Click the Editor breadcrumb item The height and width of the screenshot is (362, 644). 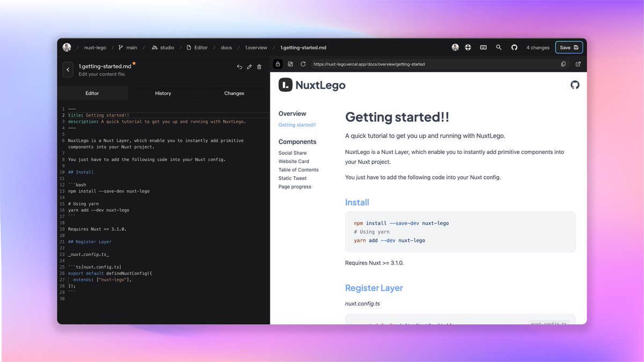click(x=197, y=48)
